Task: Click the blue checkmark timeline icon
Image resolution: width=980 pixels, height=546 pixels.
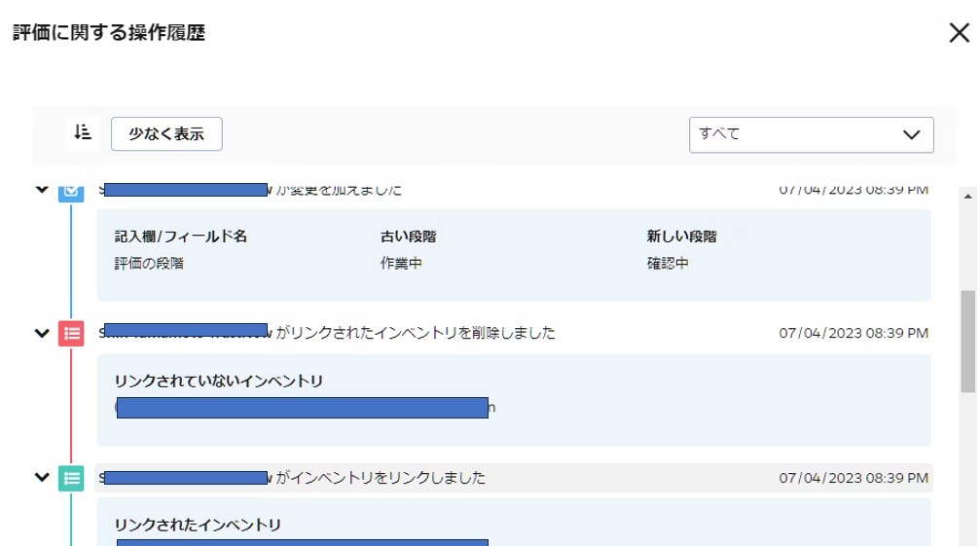Action: pyautogui.click(x=71, y=192)
